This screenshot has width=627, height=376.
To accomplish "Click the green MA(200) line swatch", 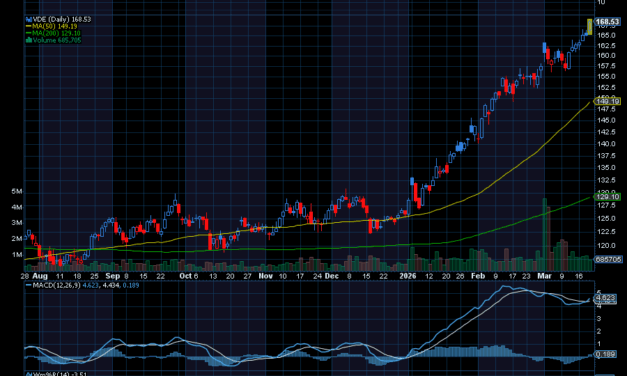I will pos(28,33).
